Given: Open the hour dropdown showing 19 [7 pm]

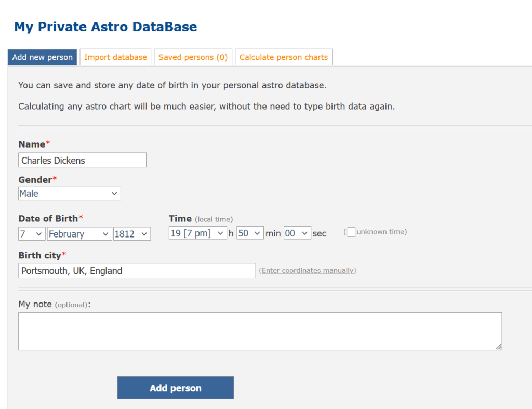Looking at the screenshot, I should click(x=197, y=233).
